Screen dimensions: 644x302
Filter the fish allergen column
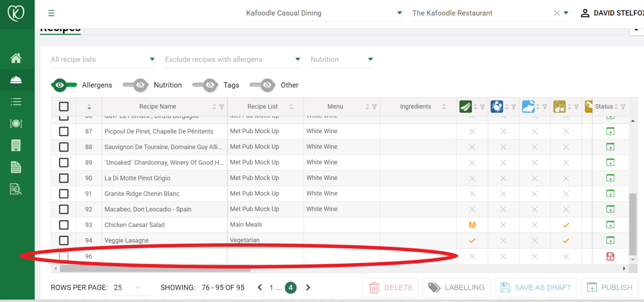point(545,107)
